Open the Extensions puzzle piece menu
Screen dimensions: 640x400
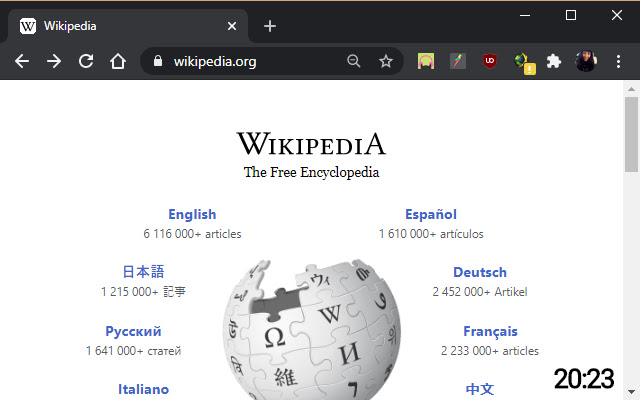pos(554,62)
